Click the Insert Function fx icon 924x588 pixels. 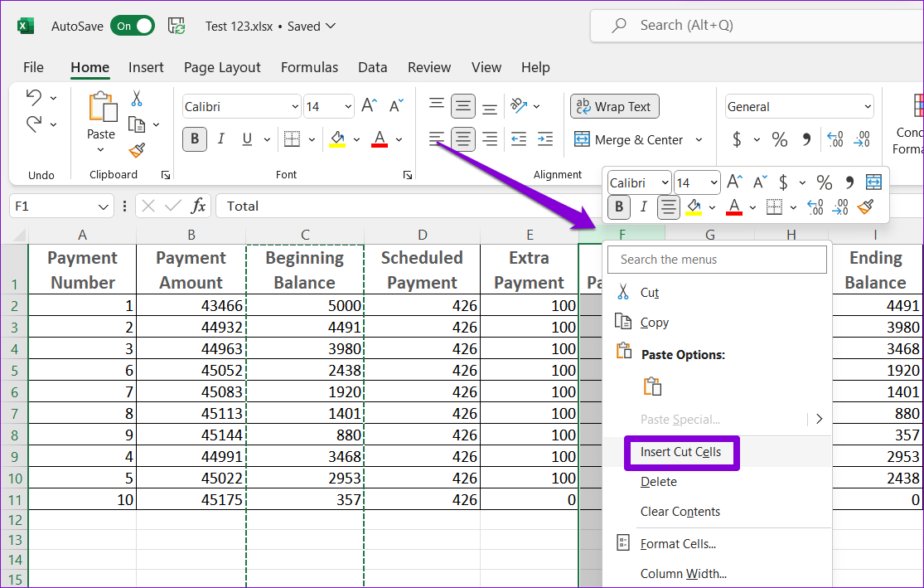pyautogui.click(x=199, y=206)
